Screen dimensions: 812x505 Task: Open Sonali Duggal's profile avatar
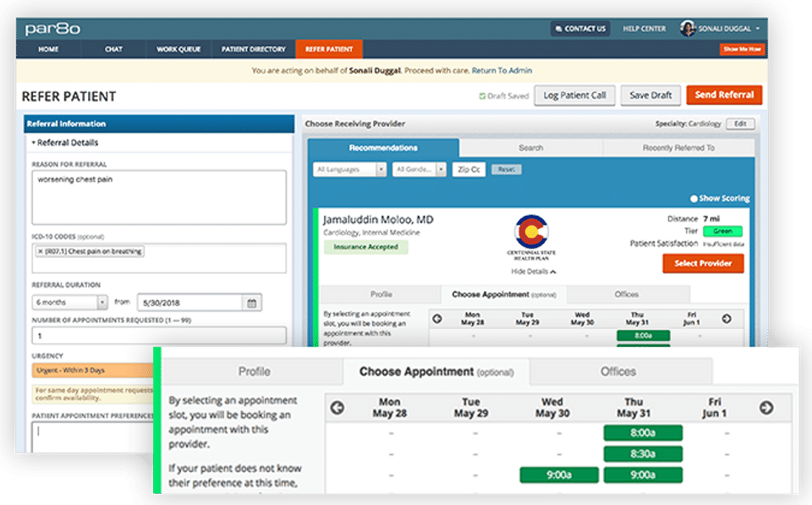click(688, 29)
